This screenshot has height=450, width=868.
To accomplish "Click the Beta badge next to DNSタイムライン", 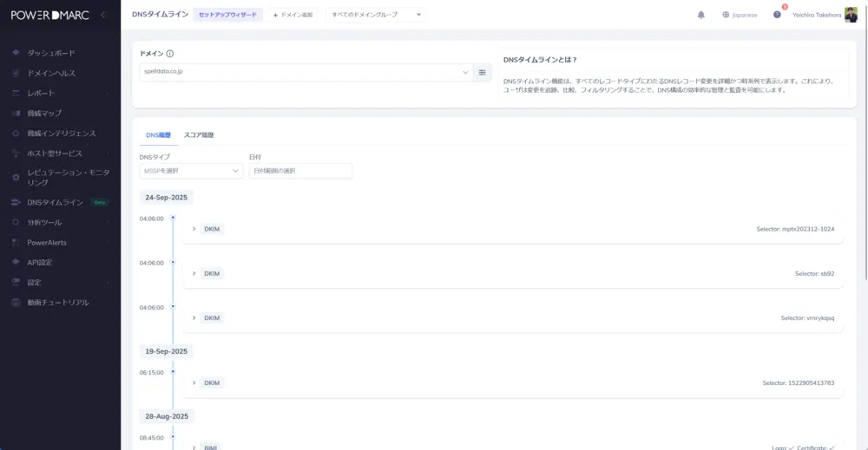I will 100,202.
